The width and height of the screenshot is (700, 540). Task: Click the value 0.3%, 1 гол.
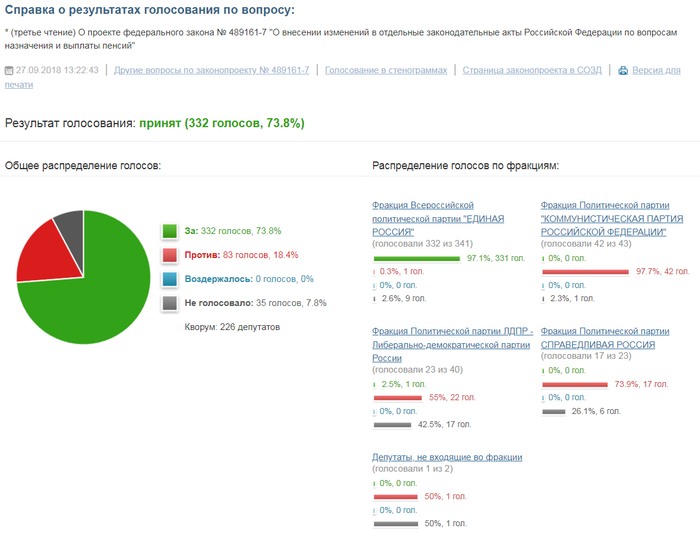click(402, 271)
